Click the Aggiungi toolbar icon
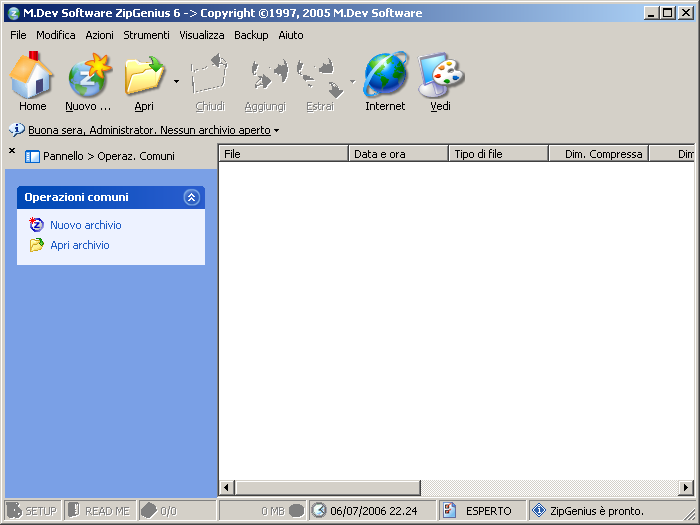Viewport: 700px width, 525px height. 269,74
